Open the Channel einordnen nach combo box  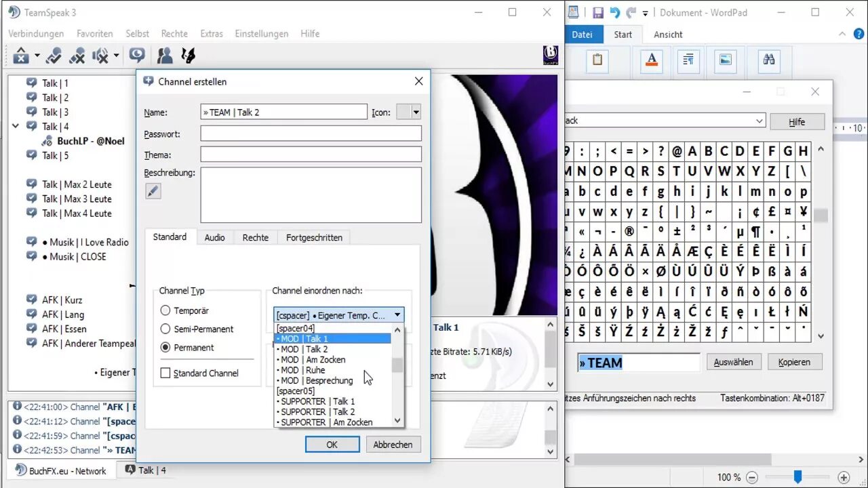[x=339, y=315]
